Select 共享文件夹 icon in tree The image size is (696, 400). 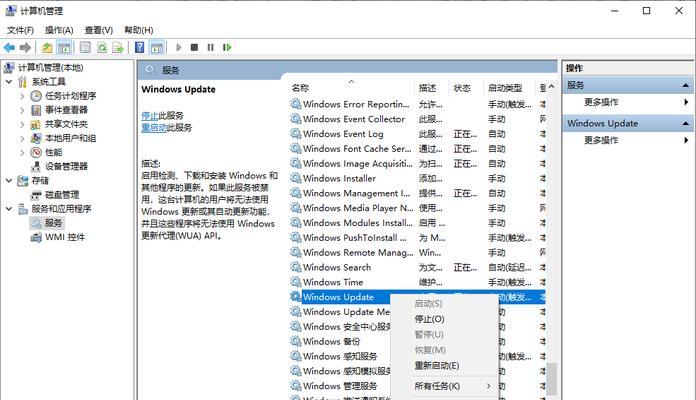36,124
